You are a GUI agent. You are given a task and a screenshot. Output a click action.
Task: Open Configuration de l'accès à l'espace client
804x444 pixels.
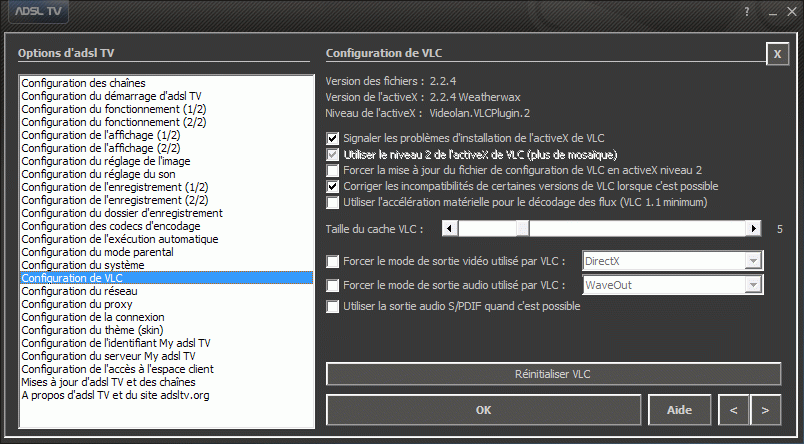166,369
